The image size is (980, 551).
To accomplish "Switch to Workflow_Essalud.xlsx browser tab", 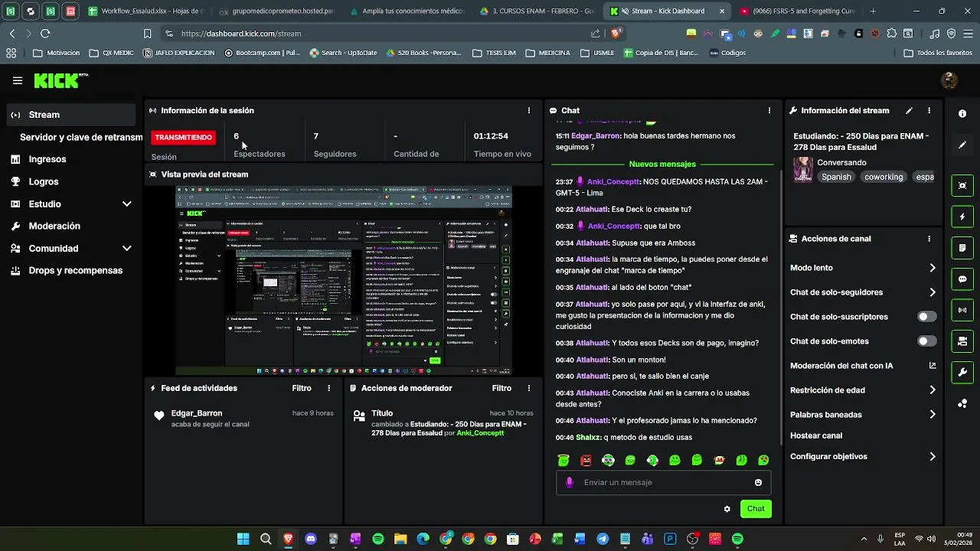I will pos(145,11).
